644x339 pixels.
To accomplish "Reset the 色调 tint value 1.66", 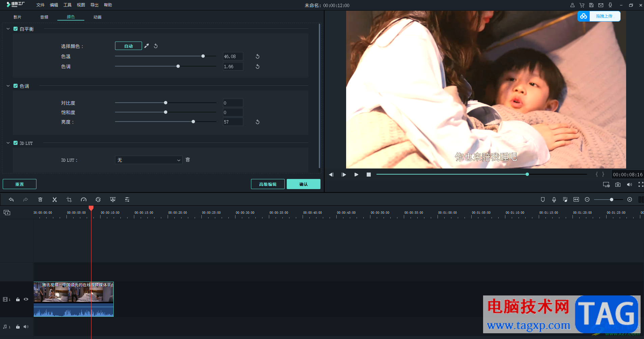I will (257, 67).
